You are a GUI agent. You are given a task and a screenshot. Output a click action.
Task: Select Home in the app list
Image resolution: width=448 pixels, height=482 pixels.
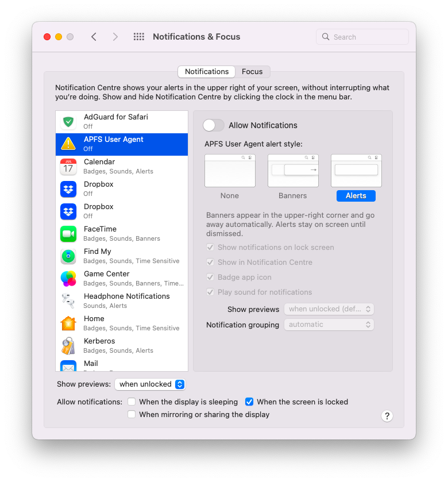pyautogui.click(x=122, y=323)
